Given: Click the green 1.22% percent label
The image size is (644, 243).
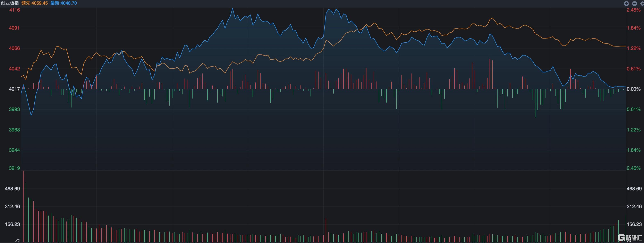Looking at the screenshot, I should click(x=634, y=130).
